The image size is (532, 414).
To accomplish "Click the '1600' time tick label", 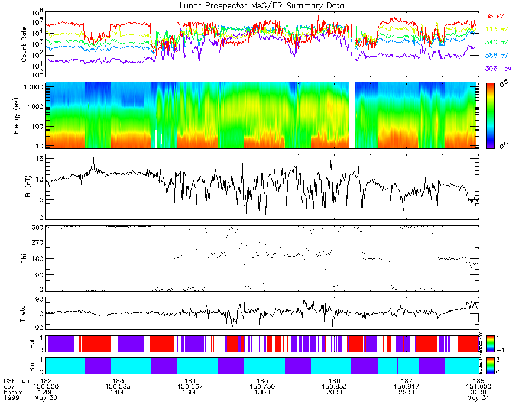I will click(190, 392).
